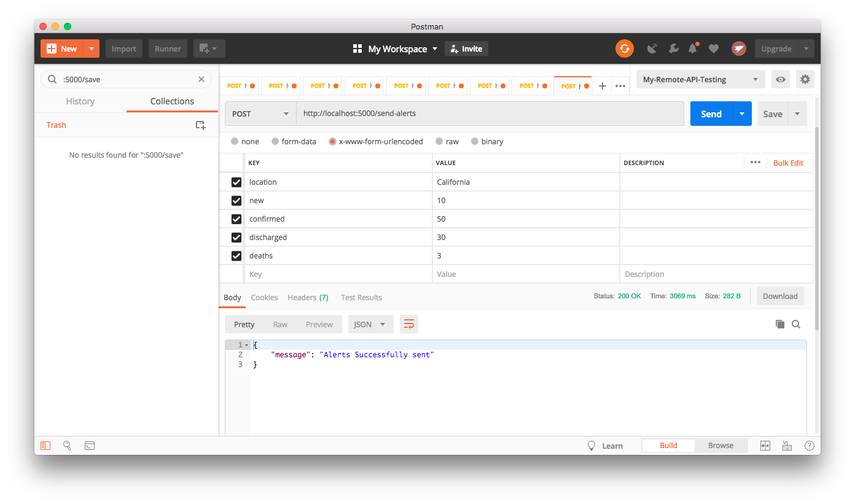The image size is (855, 504).
Task: Switch to two pane view icon
Action: [765, 446]
